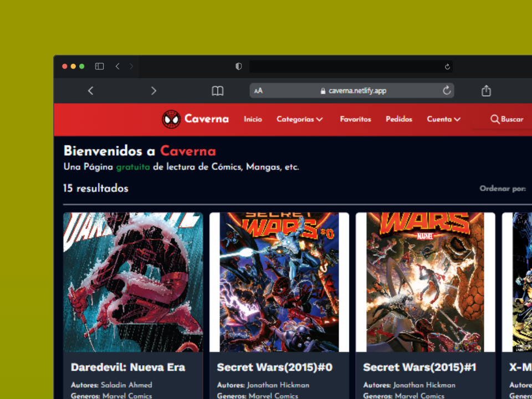Expand the Categorías dropdown menu
Image resolution: width=532 pixels, height=399 pixels.
(300, 119)
